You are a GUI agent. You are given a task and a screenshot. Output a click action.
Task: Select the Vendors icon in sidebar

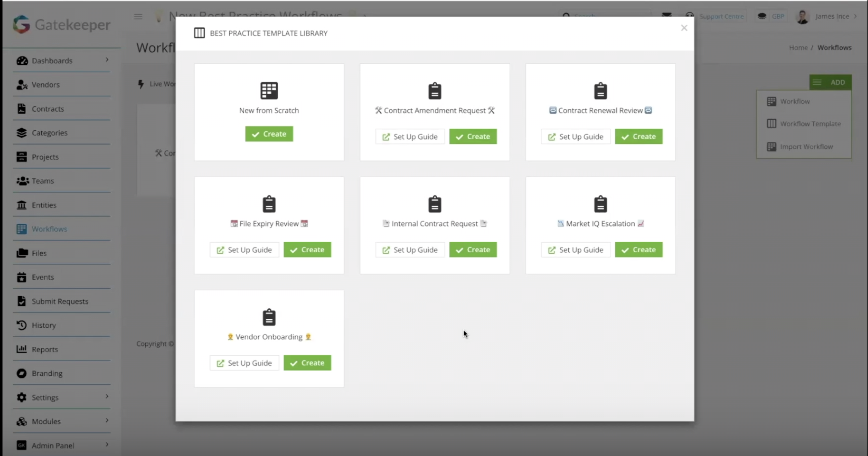pos(22,85)
